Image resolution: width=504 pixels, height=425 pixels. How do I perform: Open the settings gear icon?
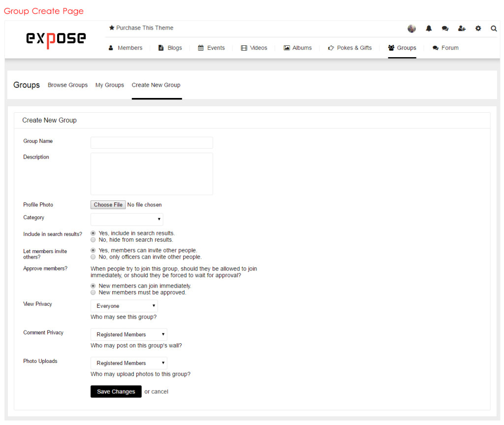tap(477, 28)
